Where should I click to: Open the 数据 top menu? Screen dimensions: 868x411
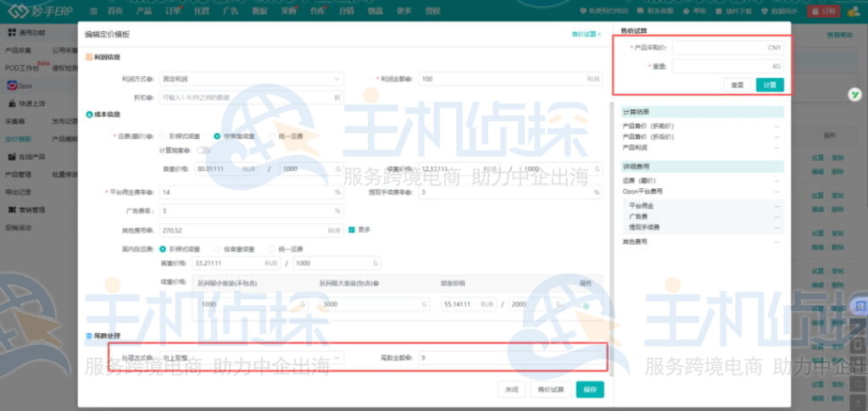[x=259, y=11]
